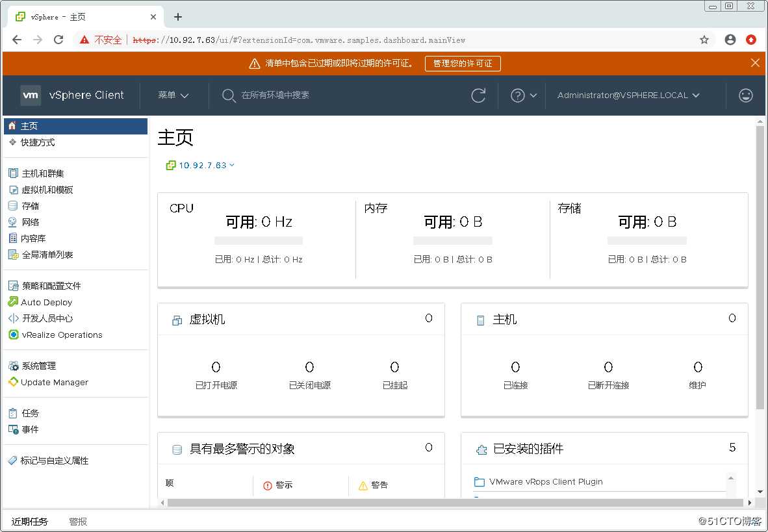Viewport: 768px width, 532px height.
Task: Open the help question-mark menu
Action: coord(523,95)
